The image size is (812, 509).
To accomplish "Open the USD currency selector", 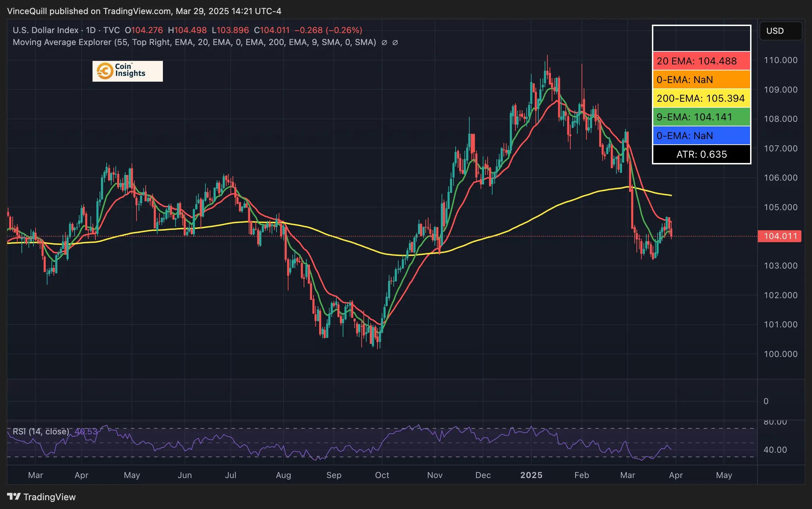I will coord(781,31).
